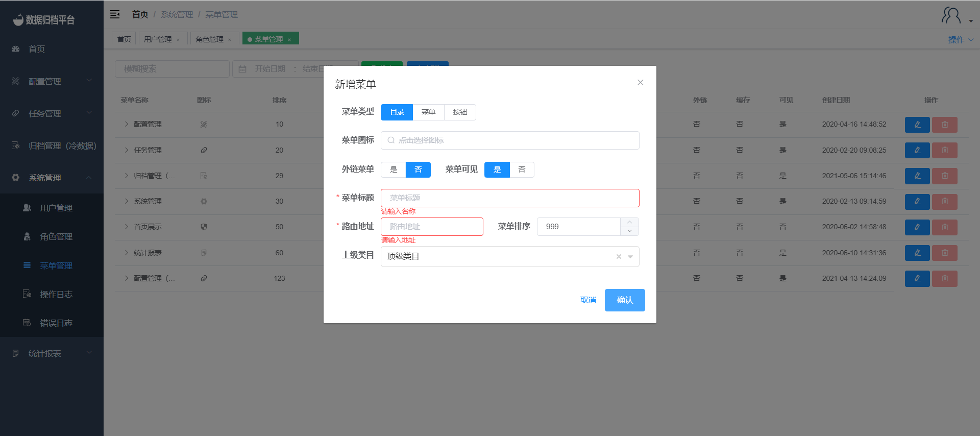The height and width of the screenshot is (436, 980).
Task: Click the 取消 button
Action: coord(588,300)
